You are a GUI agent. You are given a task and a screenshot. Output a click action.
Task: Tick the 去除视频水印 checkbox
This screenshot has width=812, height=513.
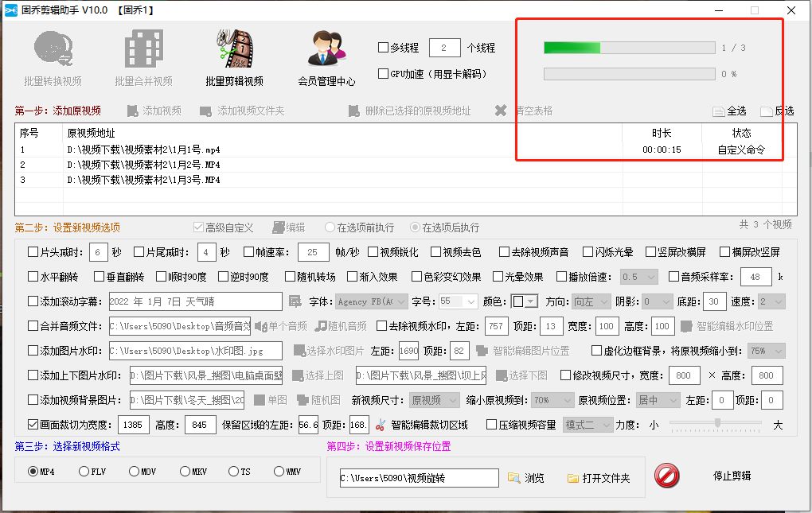381,326
